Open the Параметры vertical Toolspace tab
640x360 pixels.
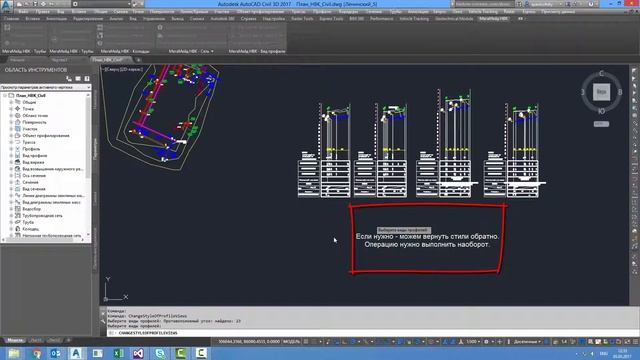(x=96, y=149)
